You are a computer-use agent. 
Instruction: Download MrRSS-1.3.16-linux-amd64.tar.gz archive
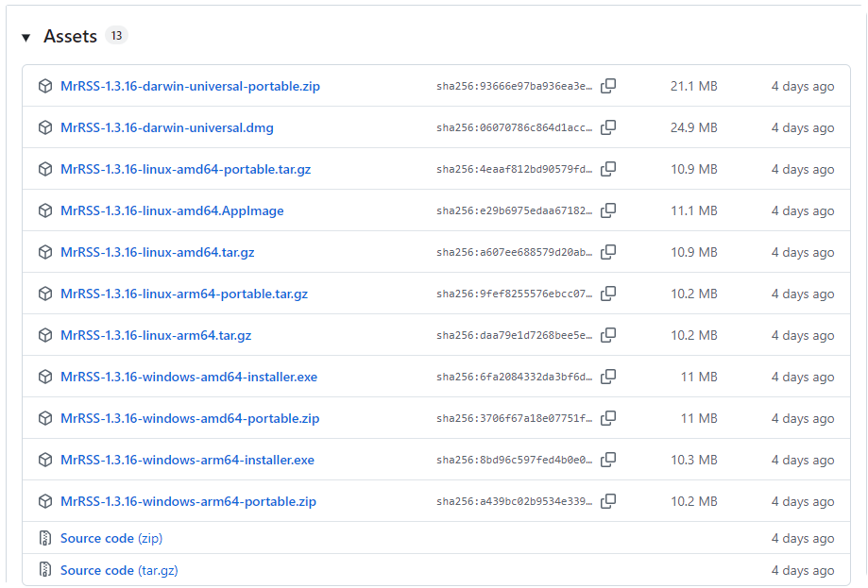tap(157, 252)
